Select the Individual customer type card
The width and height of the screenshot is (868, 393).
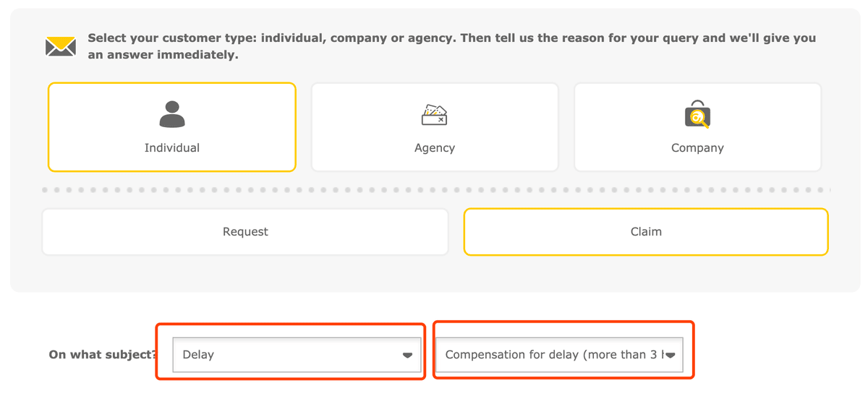pos(172,127)
